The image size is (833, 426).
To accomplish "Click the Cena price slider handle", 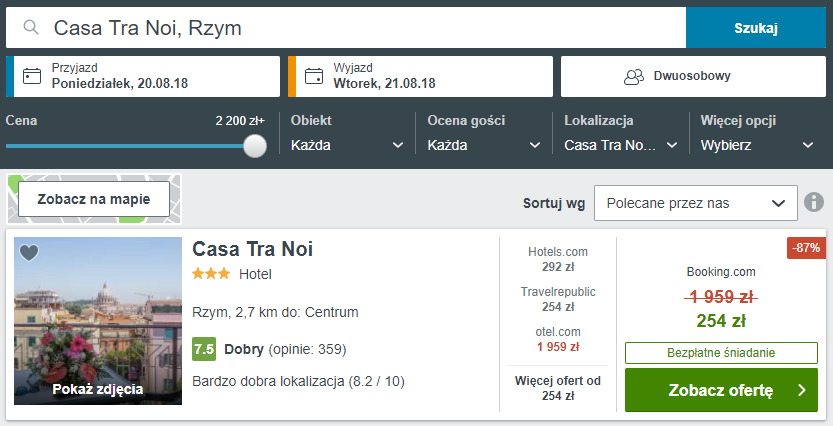I will [255, 146].
